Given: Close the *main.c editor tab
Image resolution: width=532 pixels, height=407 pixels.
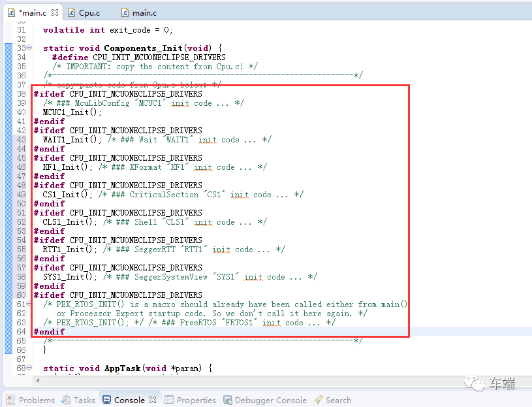Looking at the screenshot, I should click(x=54, y=12).
